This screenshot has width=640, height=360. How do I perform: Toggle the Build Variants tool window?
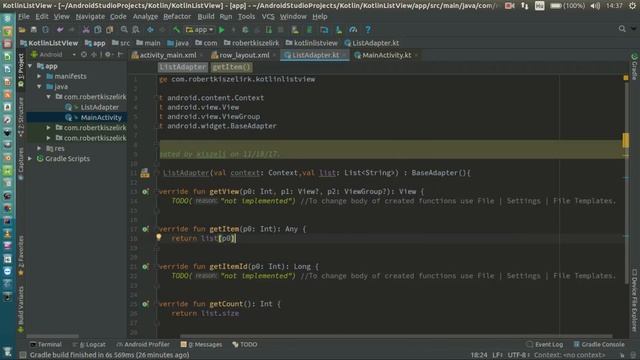point(21,309)
